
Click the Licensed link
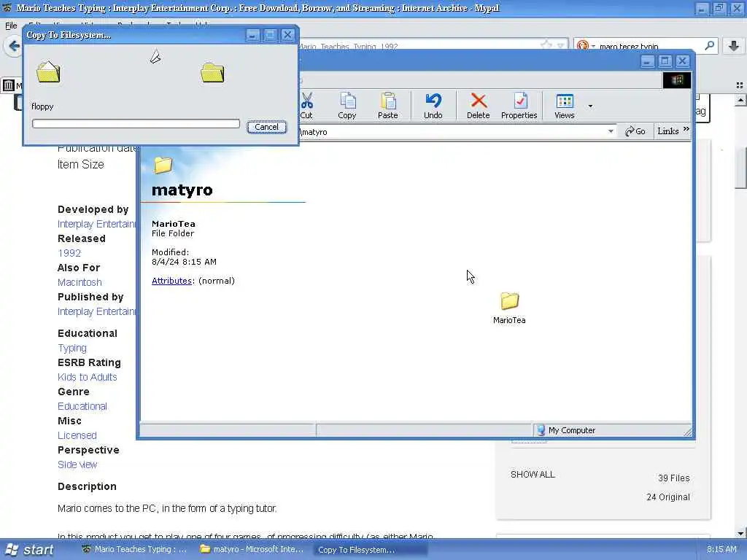point(77,435)
